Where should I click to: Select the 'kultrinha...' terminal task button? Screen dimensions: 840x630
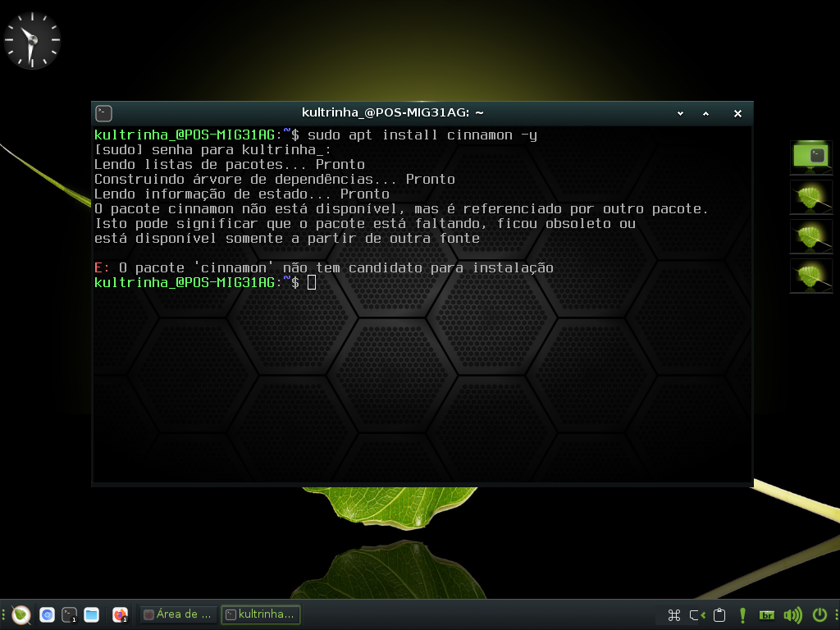260,614
